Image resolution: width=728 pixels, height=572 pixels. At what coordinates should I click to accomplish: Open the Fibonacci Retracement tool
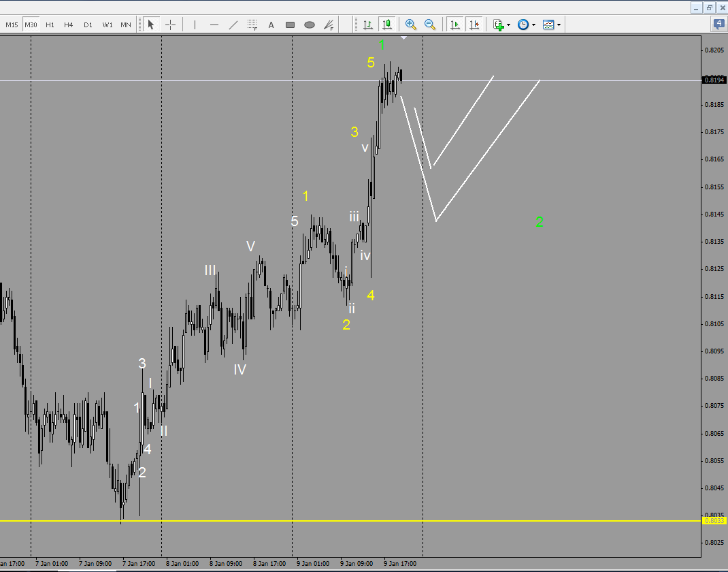252,25
